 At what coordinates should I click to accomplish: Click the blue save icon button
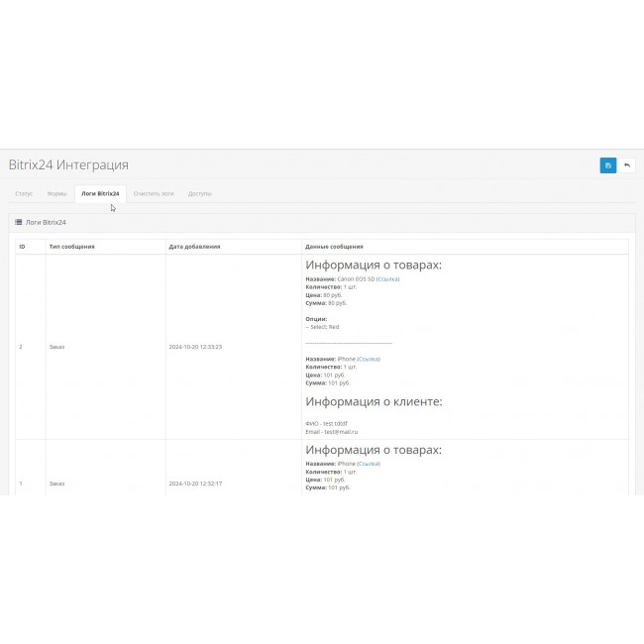(x=607, y=165)
